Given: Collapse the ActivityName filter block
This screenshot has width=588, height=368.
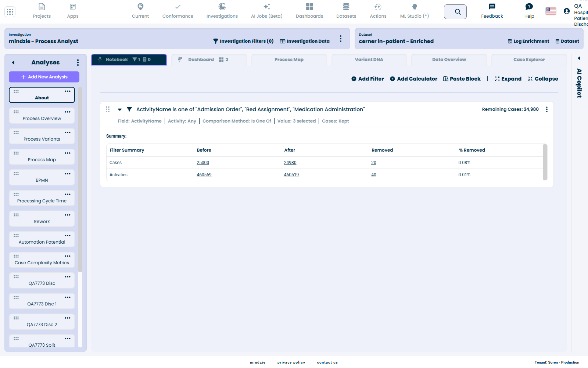Looking at the screenshot, I should tap(120, 109).
